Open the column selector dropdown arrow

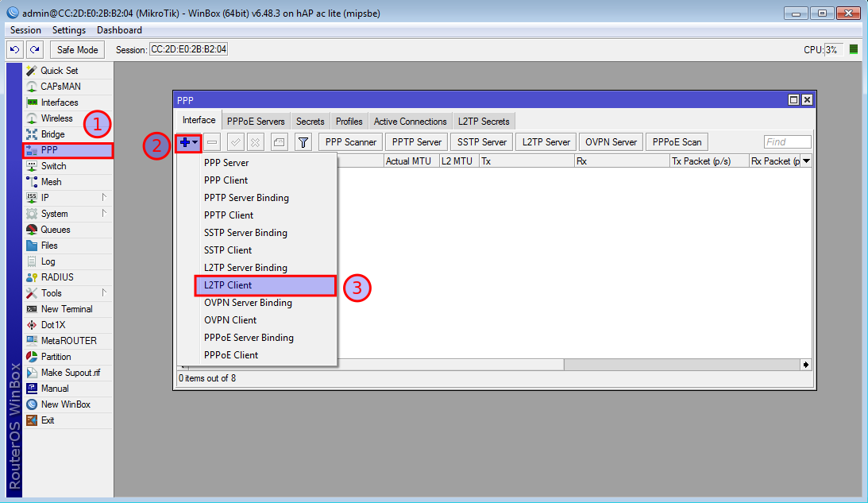(x=807, y=161)
